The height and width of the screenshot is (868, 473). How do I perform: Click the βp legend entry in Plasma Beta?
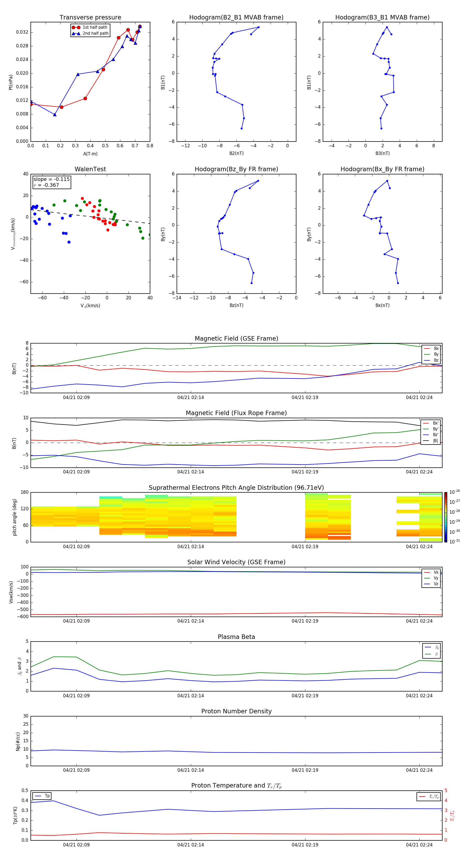pos(431,647)
